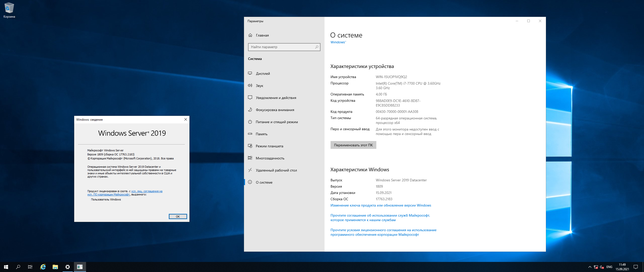This screenshot has height=272, width=644.
Task: Select product code 00430-70000-00001-AA308
Action: click(x=397, y=112)
